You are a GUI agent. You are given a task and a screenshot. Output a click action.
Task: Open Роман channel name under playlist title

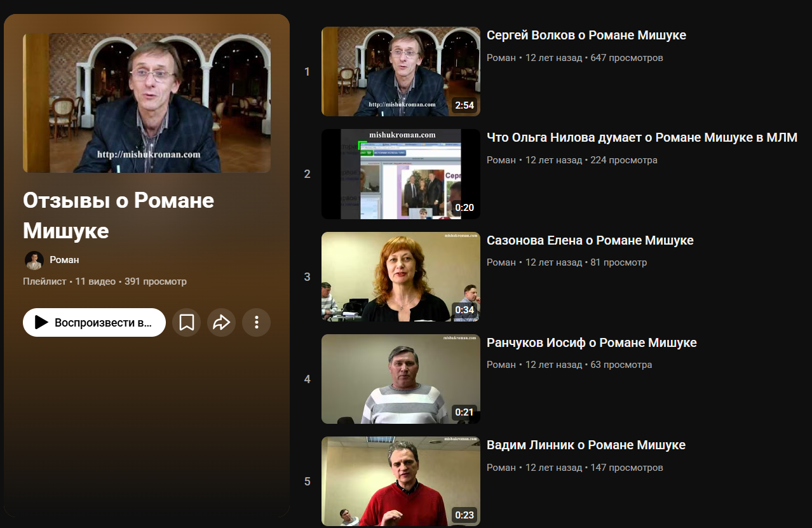(x=64, y=260)
